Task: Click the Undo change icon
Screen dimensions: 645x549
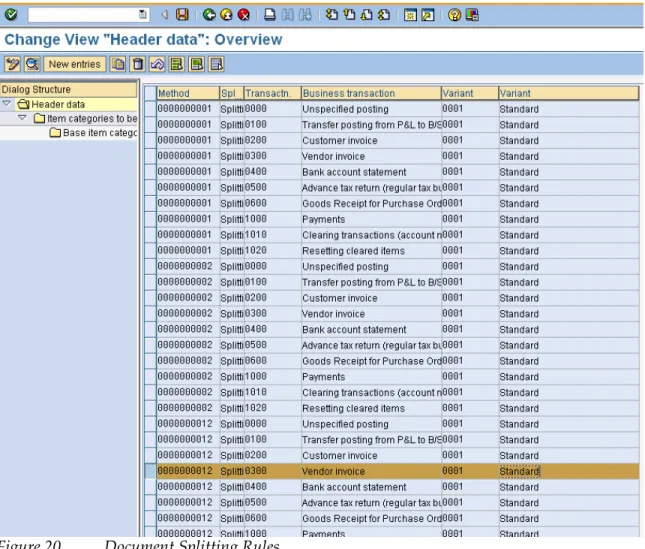Action: click(x=157, y=64)
